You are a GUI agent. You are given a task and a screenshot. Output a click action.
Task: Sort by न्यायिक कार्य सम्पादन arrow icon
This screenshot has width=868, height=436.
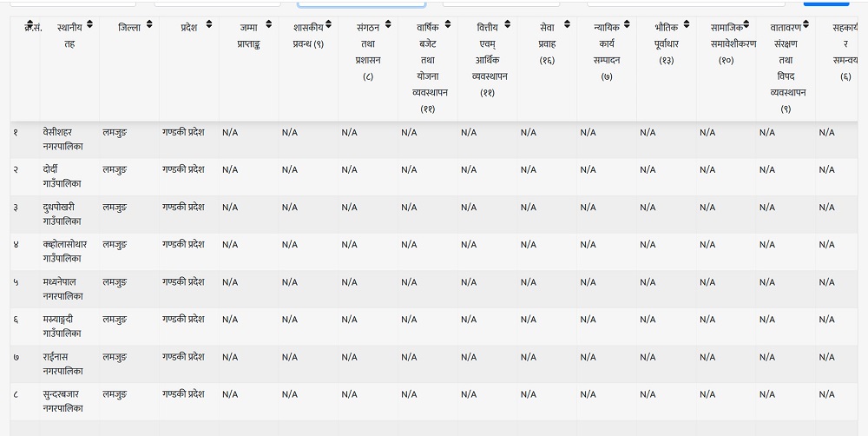(x=627, y=26)
